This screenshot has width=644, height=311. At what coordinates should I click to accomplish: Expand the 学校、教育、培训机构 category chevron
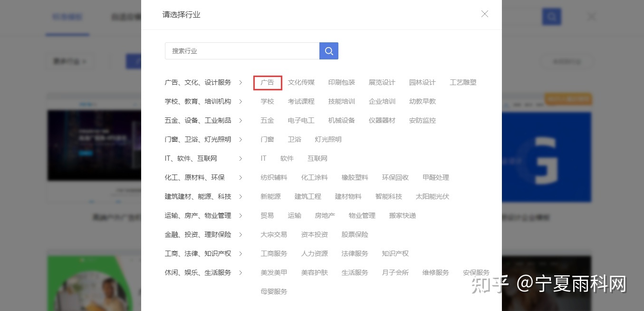[241, 101]
